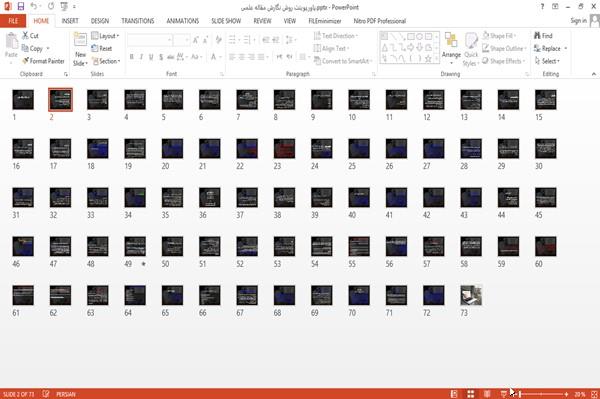Click the Arrange icon in Drawing group
This screenshot has width=600, height=399.
tap(451, 41)
